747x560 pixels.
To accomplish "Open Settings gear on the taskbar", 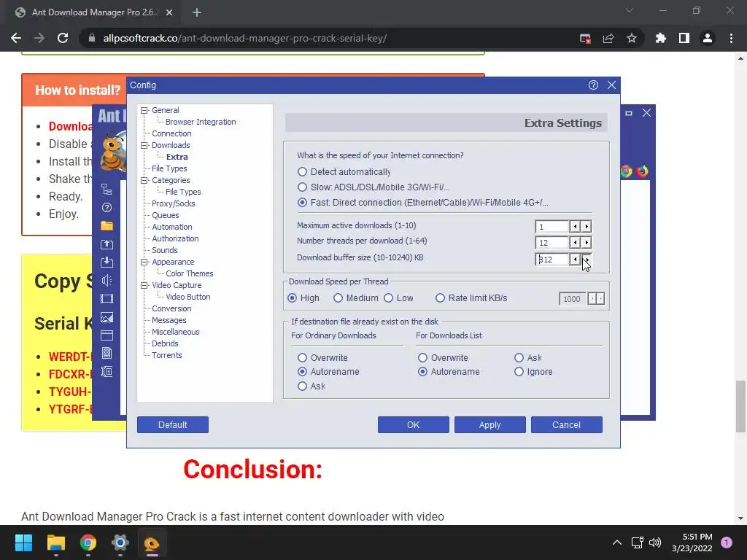I will point(120,542).
